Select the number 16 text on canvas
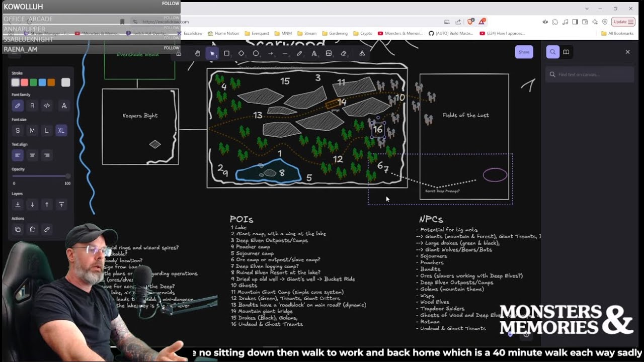 click(378, 129)
